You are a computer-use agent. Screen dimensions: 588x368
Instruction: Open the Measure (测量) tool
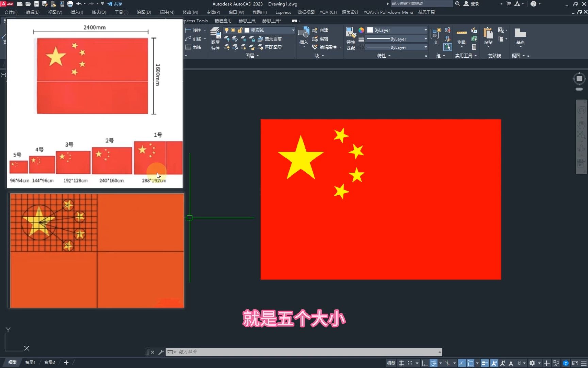tap(461, 36)
